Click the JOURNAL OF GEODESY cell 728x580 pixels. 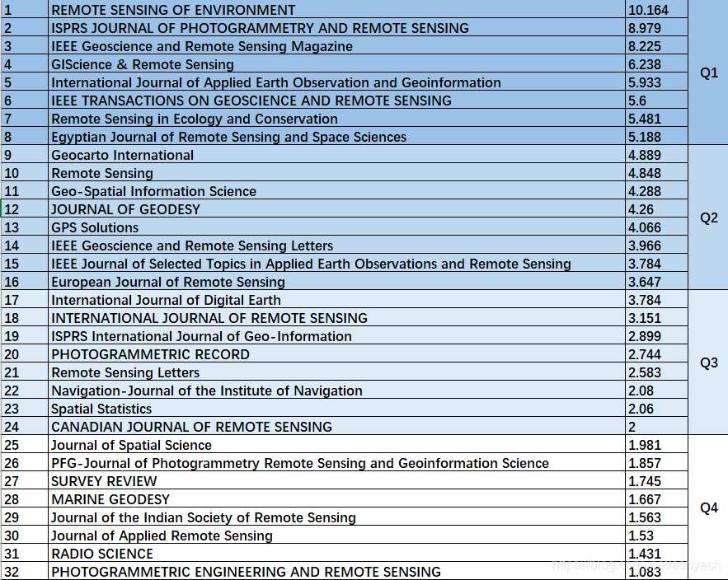336,208
